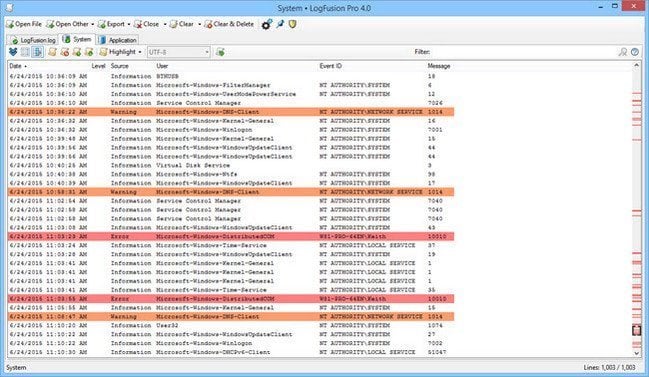Click the 7026 message value
The width and height of the screenshot is (649, 377).
[435, 103]
